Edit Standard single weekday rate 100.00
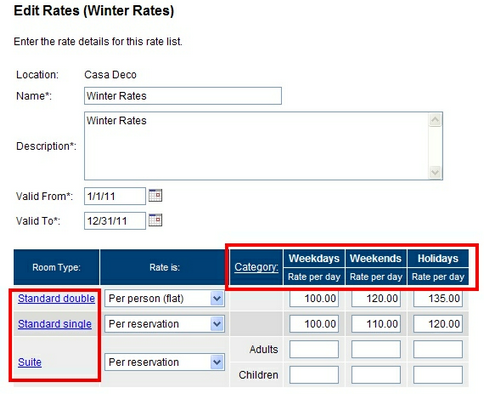 click(x=314, y=324)
